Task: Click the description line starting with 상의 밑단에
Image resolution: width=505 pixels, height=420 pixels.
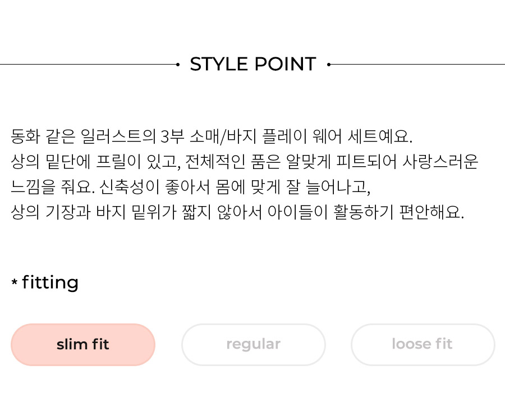Action: click(x=245, y=162)
